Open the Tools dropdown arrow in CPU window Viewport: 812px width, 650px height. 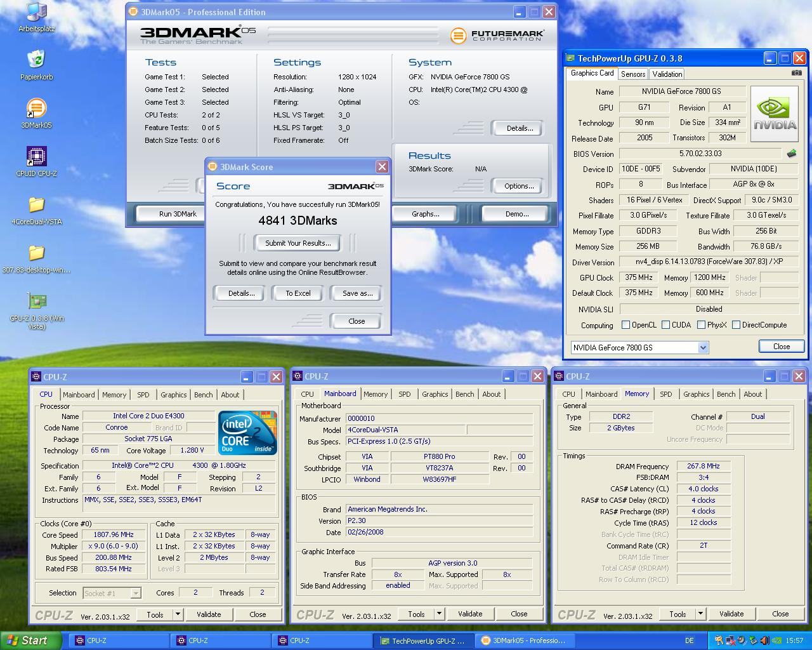pos(178,614)
